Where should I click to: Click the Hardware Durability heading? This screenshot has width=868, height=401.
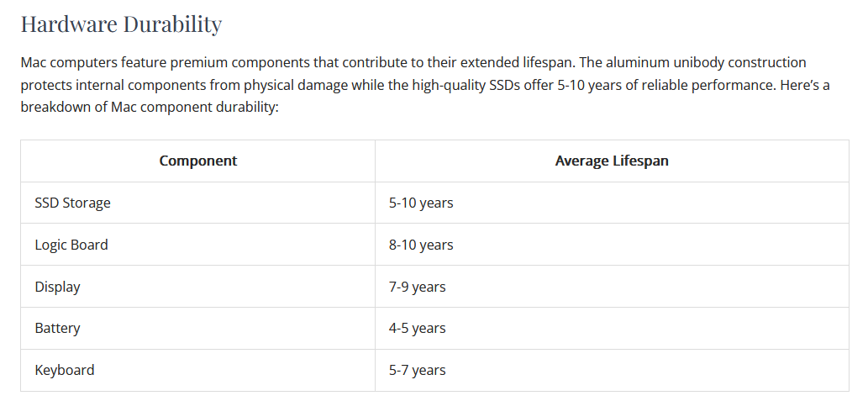click(x=121, y=24)
